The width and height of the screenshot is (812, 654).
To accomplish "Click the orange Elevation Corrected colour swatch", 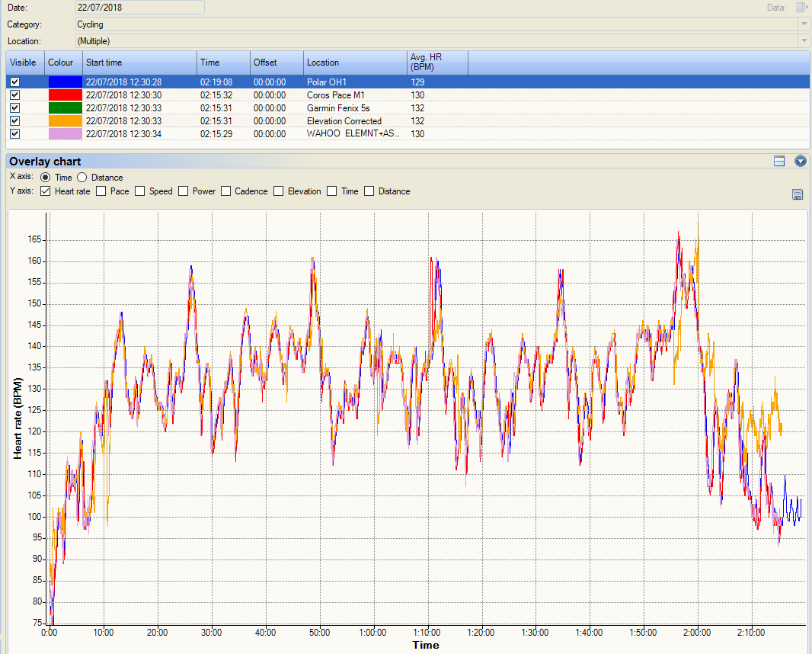I will [x=65, y=121].
